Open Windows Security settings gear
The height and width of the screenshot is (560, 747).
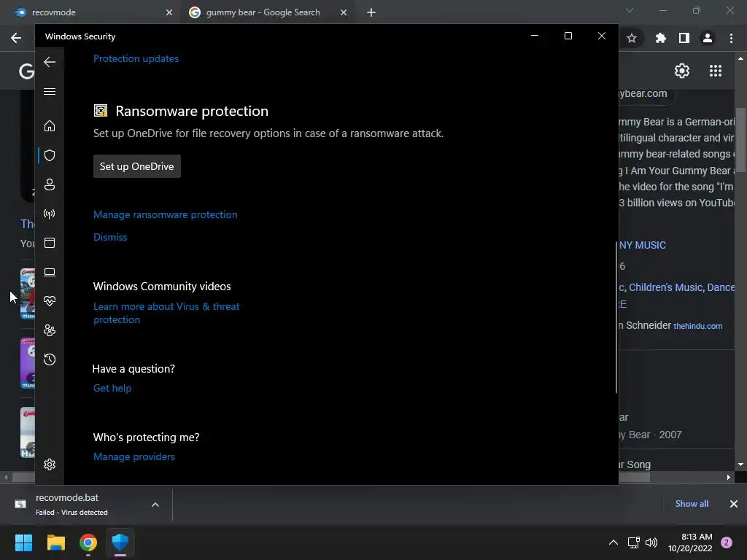(x=50, y=464)
